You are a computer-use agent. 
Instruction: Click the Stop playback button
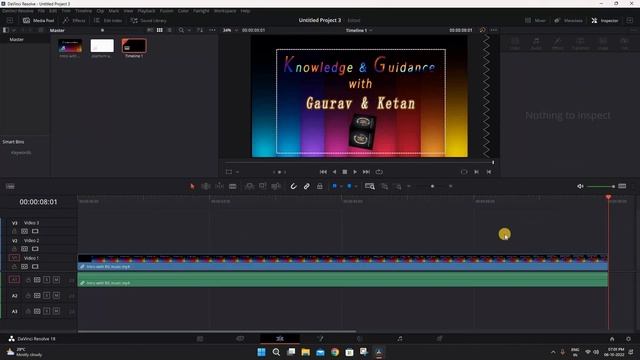pyautogui.click(x=344, y=172)
